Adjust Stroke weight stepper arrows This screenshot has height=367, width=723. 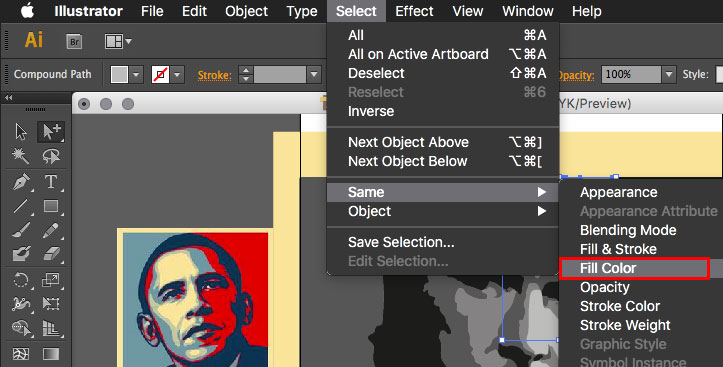pyautogui.click(x=246, y=74)
